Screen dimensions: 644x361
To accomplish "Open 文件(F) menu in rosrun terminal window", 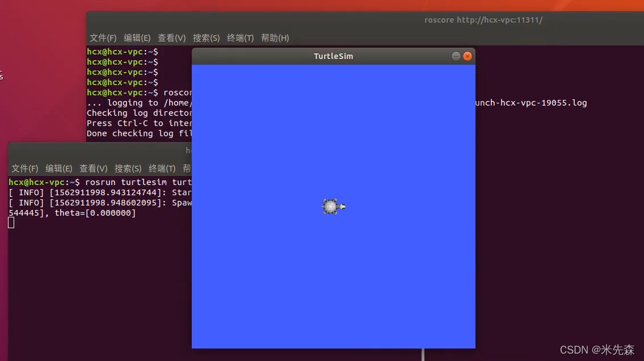I will pos(24,169).
